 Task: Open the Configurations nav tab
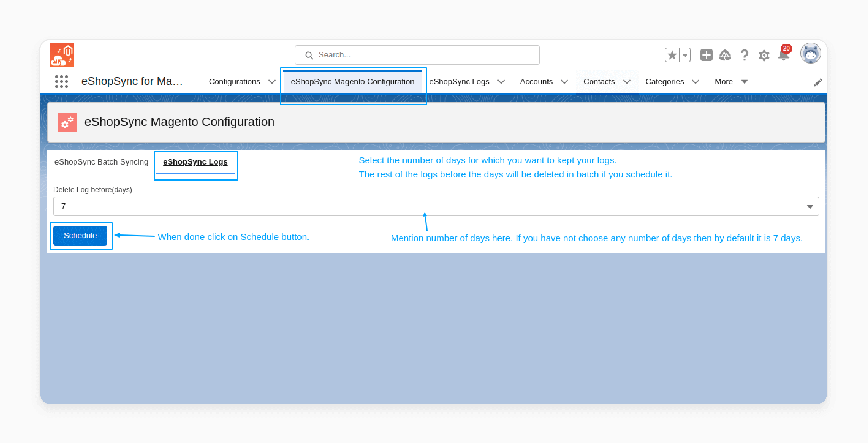[234, 82]
